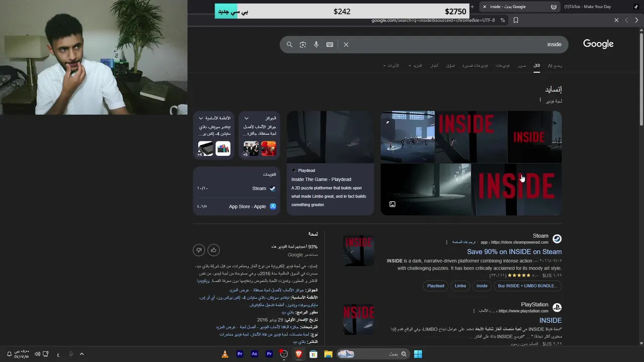Click ترجم هذه الصفحة translate link on Steam result

[x=464, y=242]
